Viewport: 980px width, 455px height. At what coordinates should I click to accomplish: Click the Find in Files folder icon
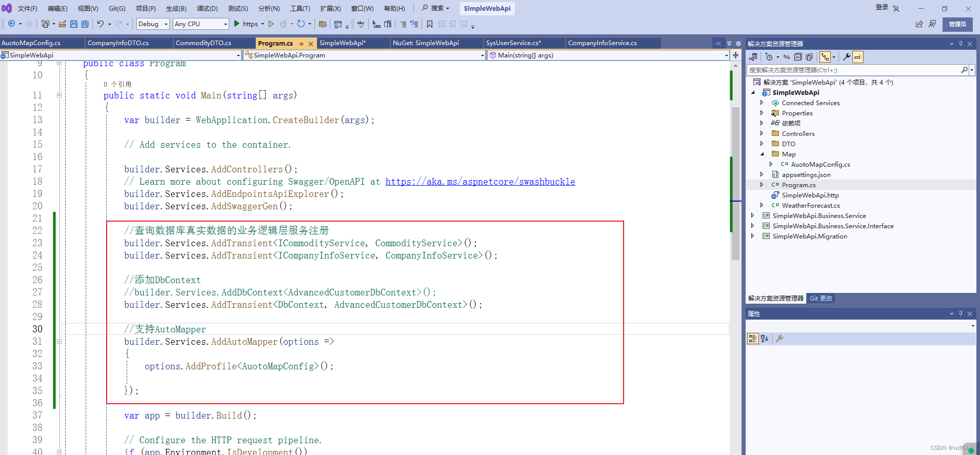click(x=323, y=24)
